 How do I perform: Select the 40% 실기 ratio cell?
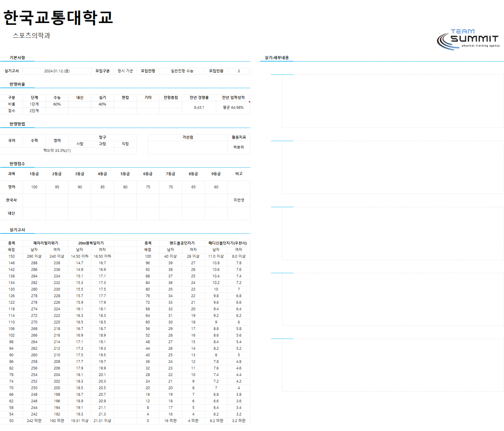pyautogui.click(x=103, y=104)
